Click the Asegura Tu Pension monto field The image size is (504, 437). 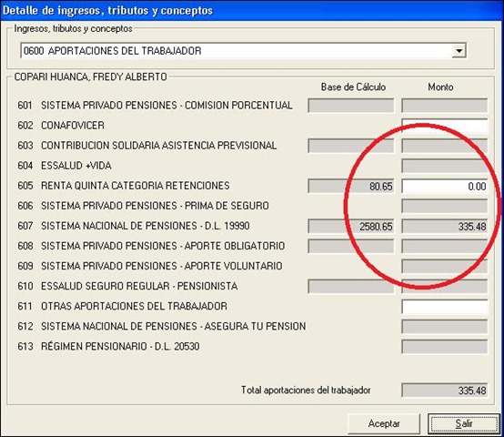(445, 327)
